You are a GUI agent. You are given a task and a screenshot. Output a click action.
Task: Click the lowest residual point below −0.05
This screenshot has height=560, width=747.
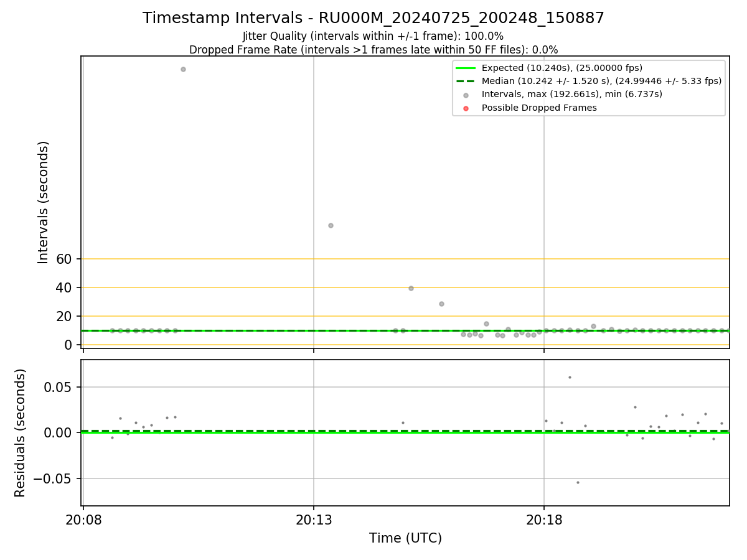578,482
